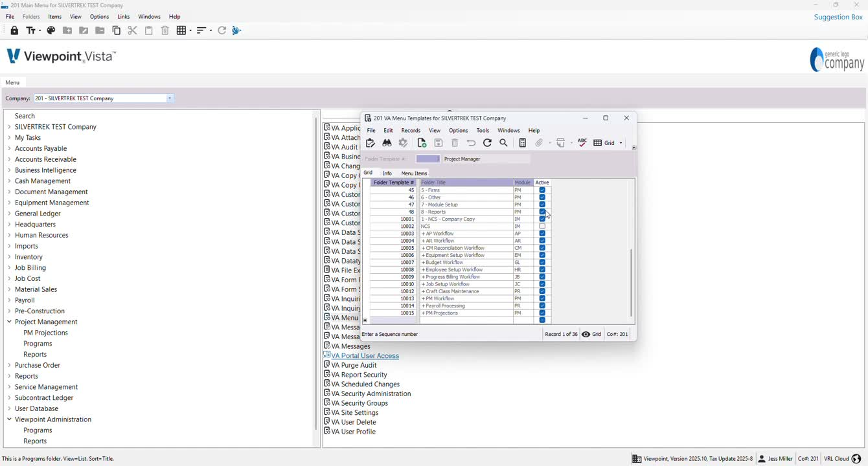Switch to the Menu Items tab
868x466 pixels.
pos(414,173)
